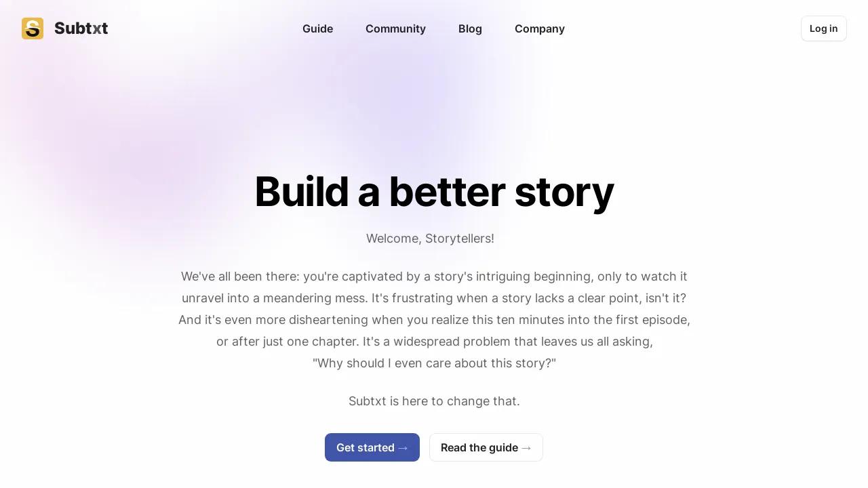Click the quote "Why should I even care"
Viewport: 868px width, 488px height.
pyautogui.click(x=434, y=363)
